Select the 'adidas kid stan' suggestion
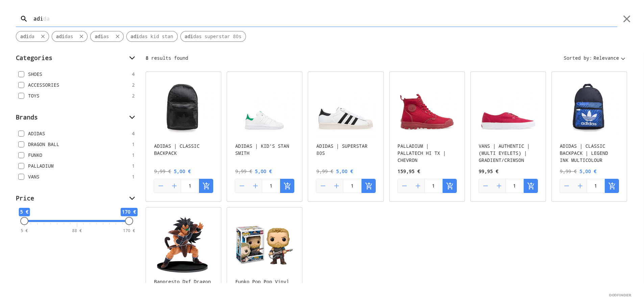644x307 pixels. [x=152, y=36]
